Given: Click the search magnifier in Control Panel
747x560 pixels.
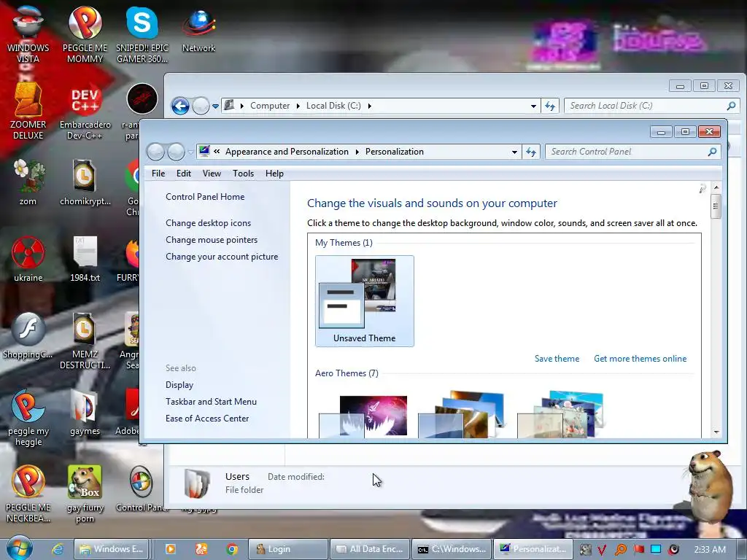Looking at the screenshot, I should pyautogui.click(x=712, y=152).
